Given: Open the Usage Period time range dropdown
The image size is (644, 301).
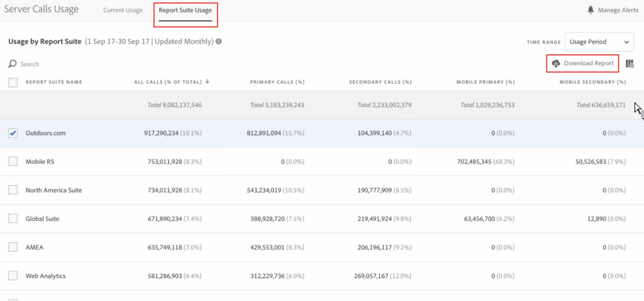Looking at the screenshot, I should click(599, 42).
